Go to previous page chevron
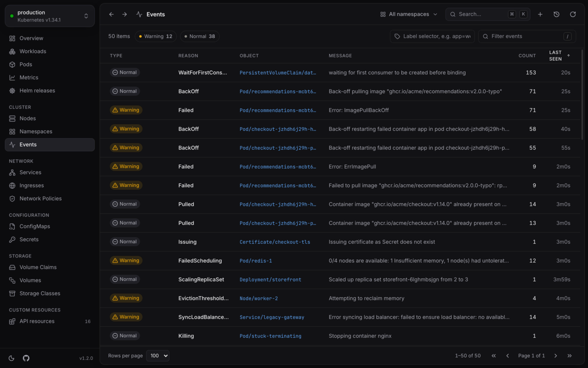 508,356
